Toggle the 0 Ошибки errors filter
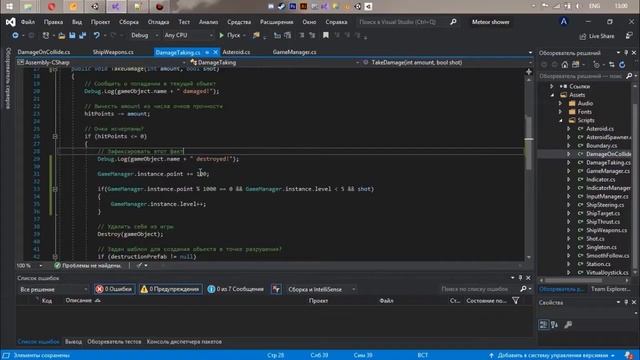 pos(114,289)
